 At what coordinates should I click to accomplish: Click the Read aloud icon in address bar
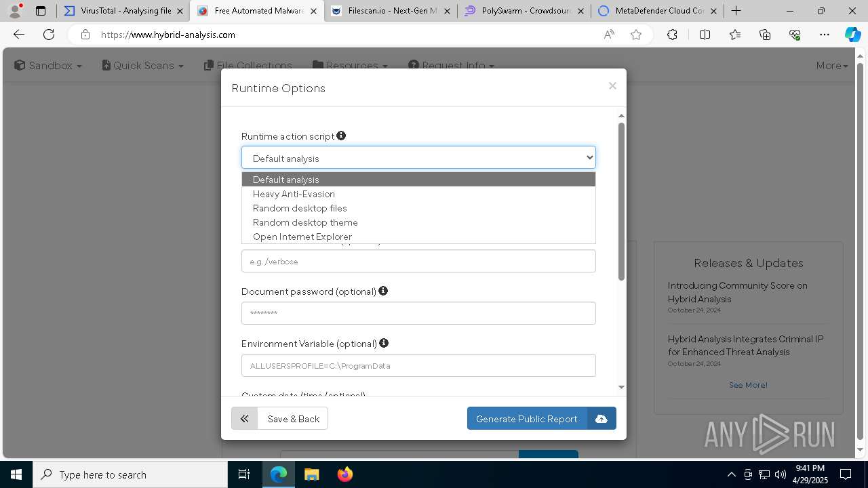tap(609, 35)
